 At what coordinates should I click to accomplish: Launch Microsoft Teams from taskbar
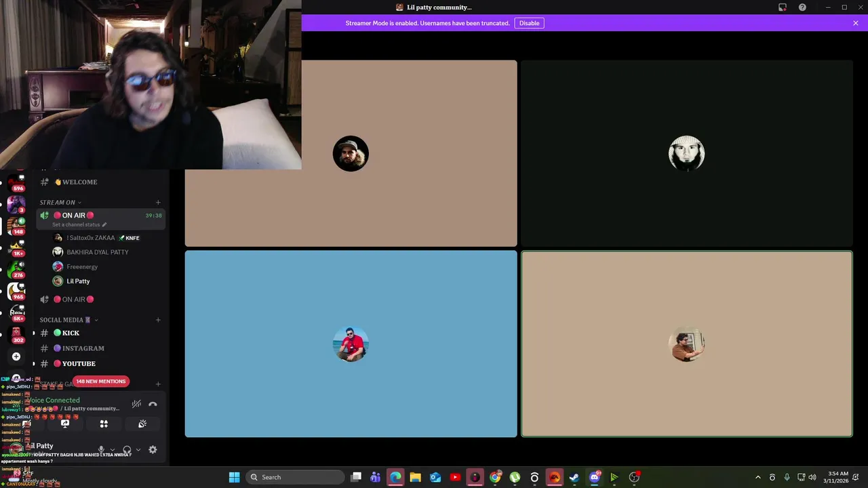[x=376, y=477]
